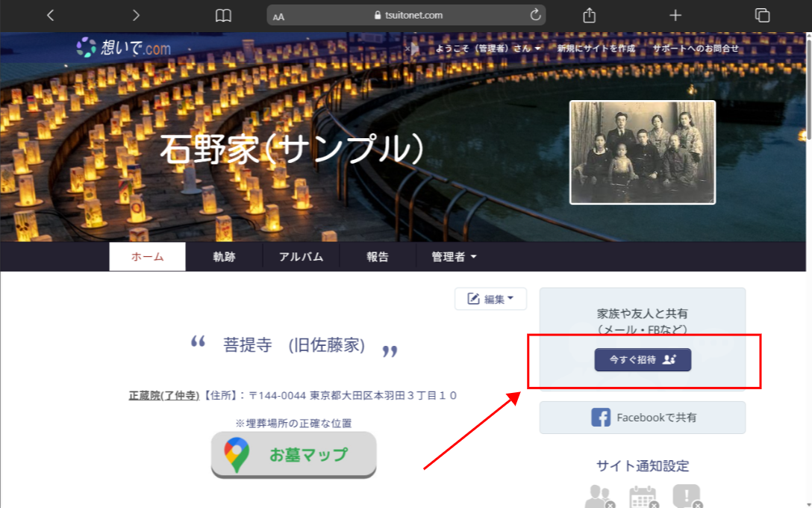Open the 管理者 dropdown in the navigation bar
The height and width of the screenshot is (508, 812).
point(454,256)
